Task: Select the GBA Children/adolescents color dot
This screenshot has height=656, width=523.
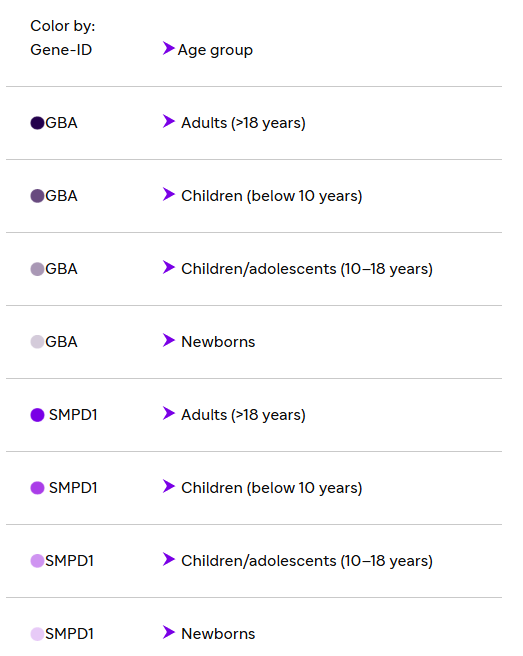Action: [37, 269]
